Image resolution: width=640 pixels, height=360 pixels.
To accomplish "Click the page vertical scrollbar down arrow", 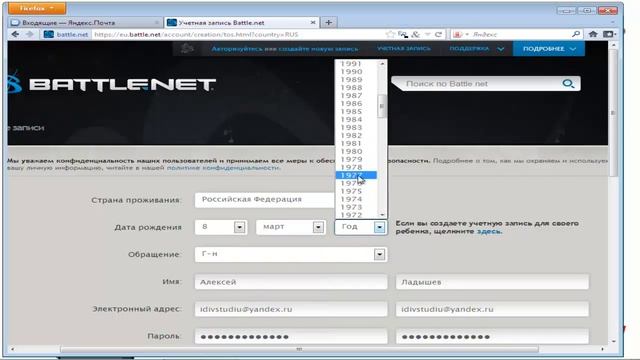I will point(613,341).
